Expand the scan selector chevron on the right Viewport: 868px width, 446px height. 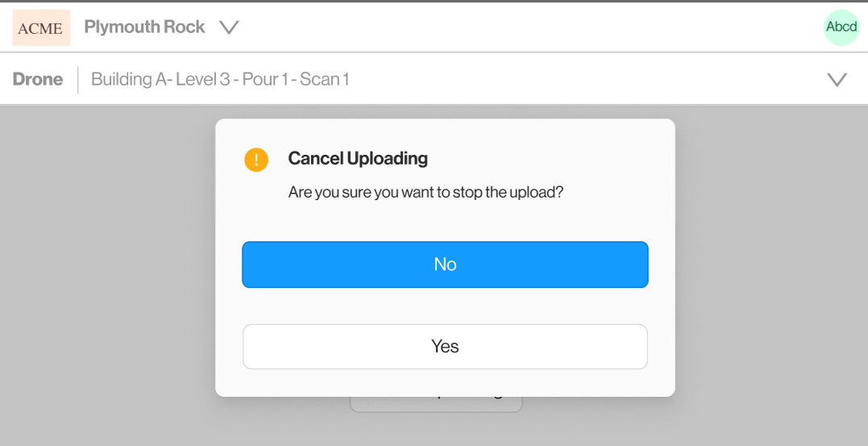(x=837, y=79)
